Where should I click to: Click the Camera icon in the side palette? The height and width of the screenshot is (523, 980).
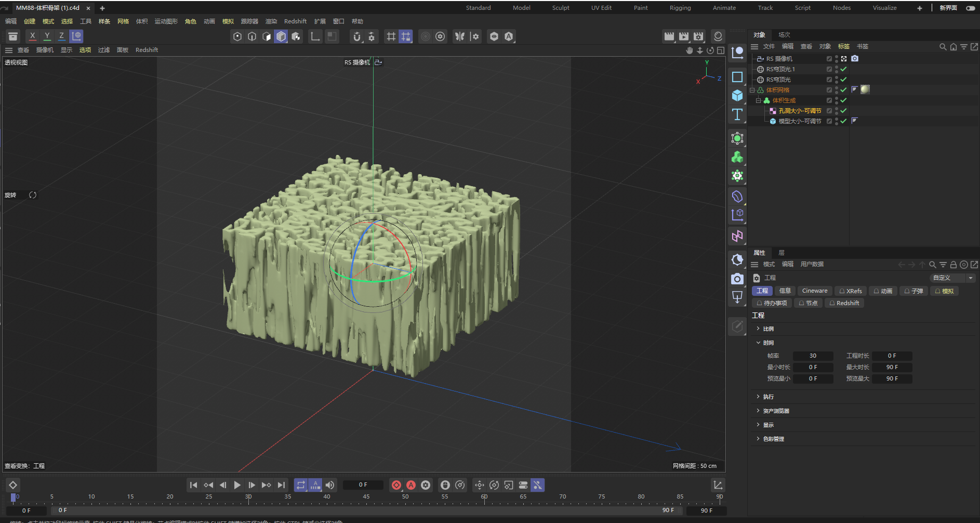(x=737, y=279)
